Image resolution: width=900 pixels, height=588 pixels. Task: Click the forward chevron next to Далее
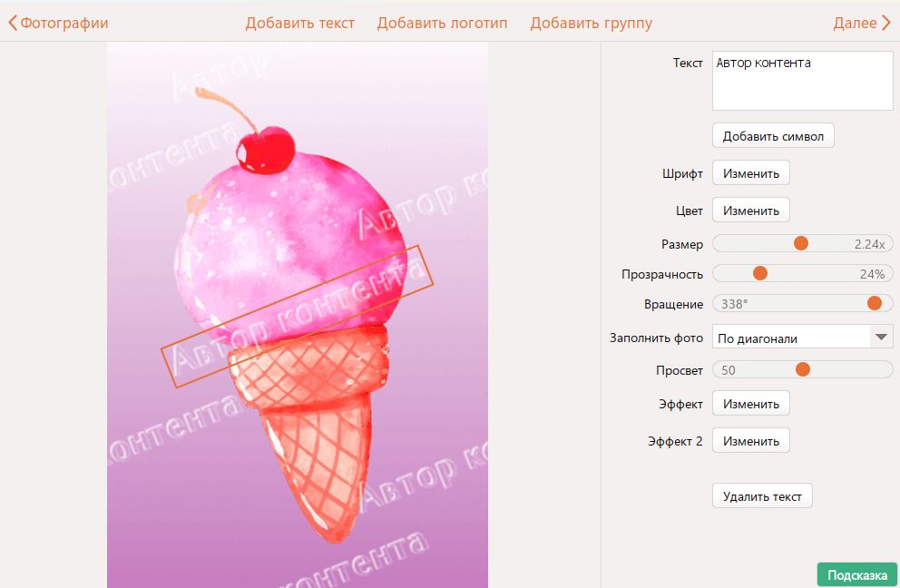[x=886, y=23]
